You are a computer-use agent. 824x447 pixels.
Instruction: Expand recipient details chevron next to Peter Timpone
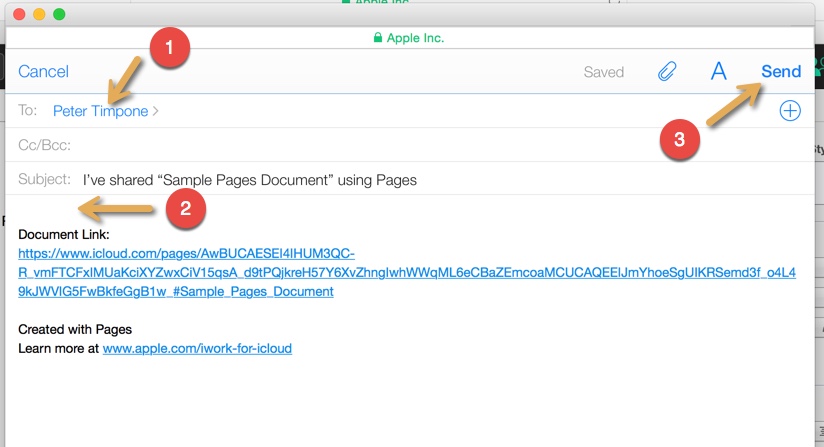click(155, 111)
